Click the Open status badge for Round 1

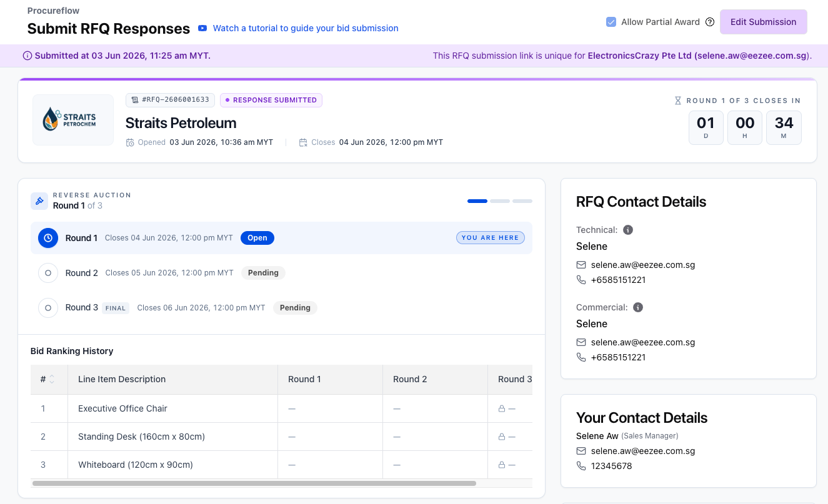[257, 238]
